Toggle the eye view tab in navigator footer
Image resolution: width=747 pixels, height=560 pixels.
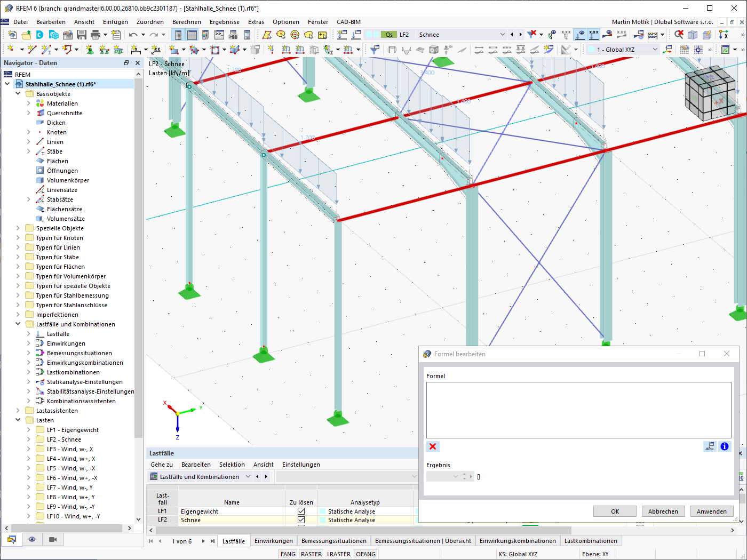pos(32,539)
